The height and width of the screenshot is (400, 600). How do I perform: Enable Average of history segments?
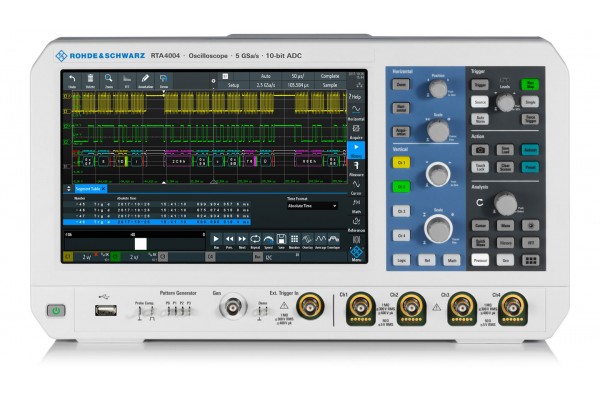click(x=320, y=241)
